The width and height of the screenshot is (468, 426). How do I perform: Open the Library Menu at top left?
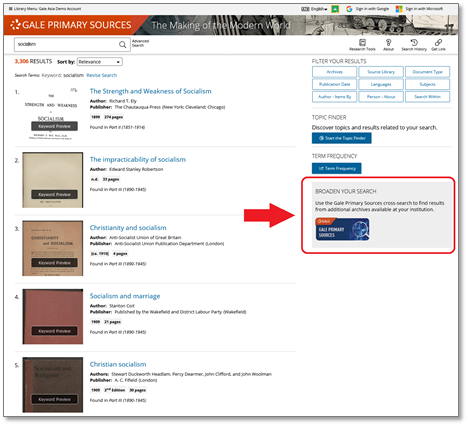[45, 9]
